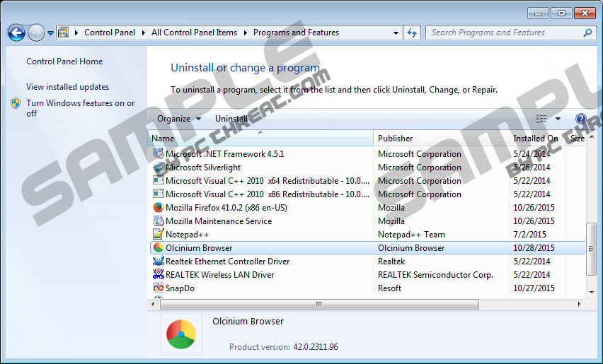Click Microsoft .NET Framework 4.5.1 name
The image size is (603, 364).
coord(224,154)
